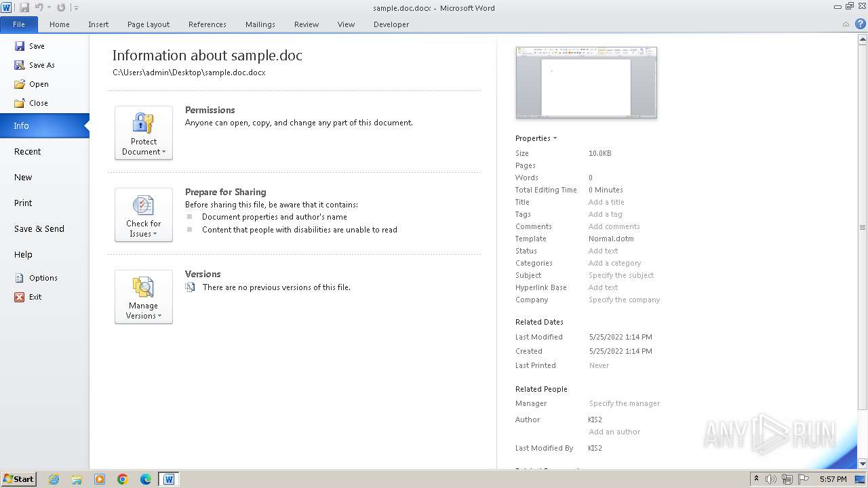
Task: Click the Add a title field
Action: click(606, 202)
